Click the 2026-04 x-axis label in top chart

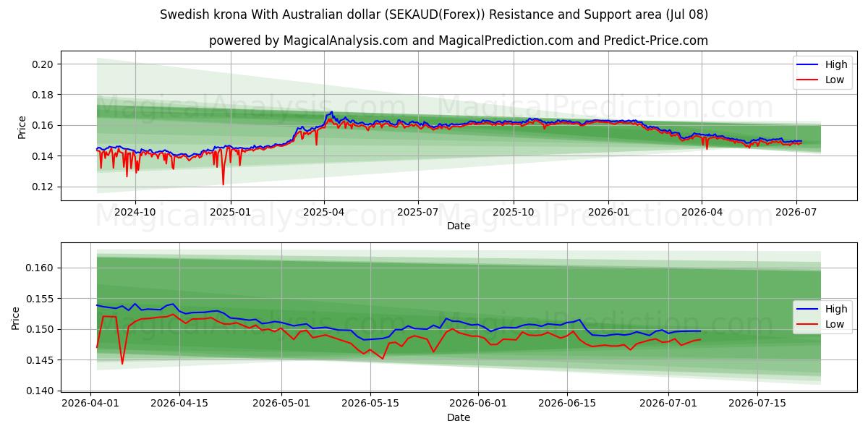pyautogui.click(x=702, y=212)
